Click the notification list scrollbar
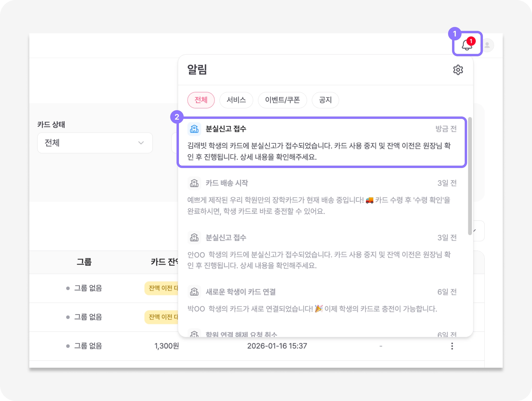 470,176
